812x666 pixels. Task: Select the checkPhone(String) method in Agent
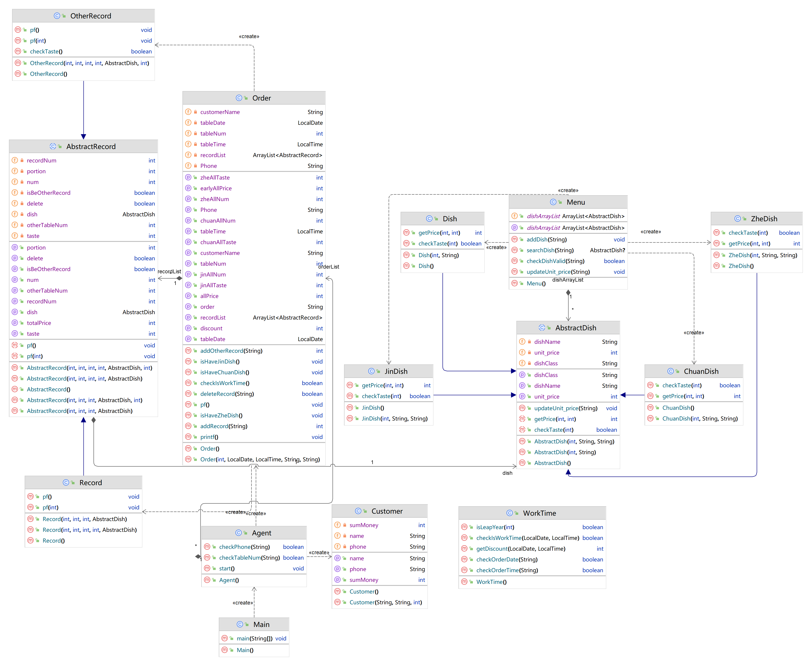coord(244,547)
